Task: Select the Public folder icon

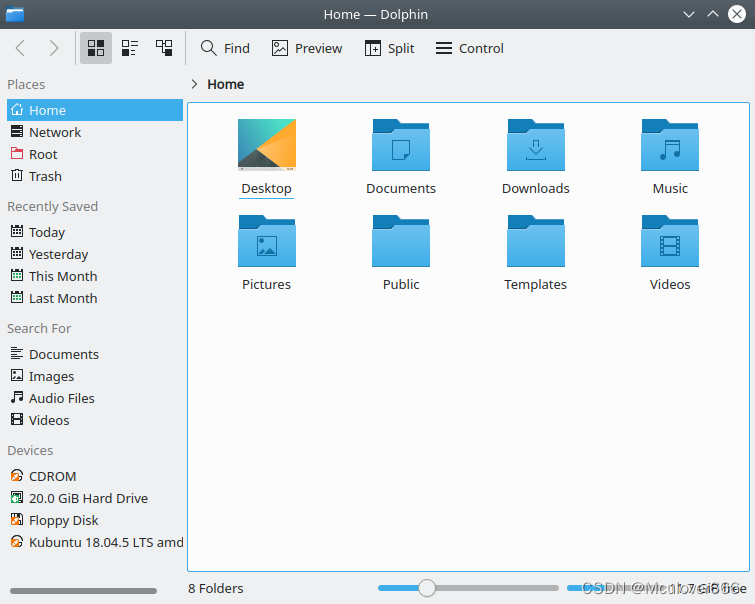Action: click(401, 241)
